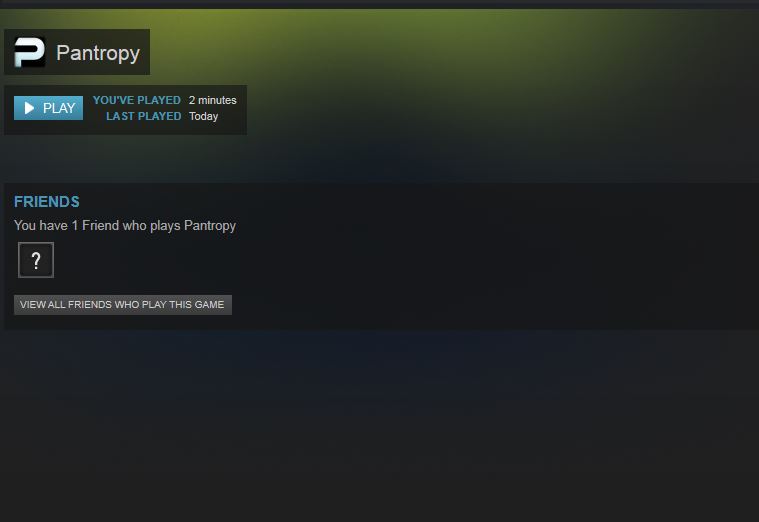Click the green header banner background

(484, 73)
